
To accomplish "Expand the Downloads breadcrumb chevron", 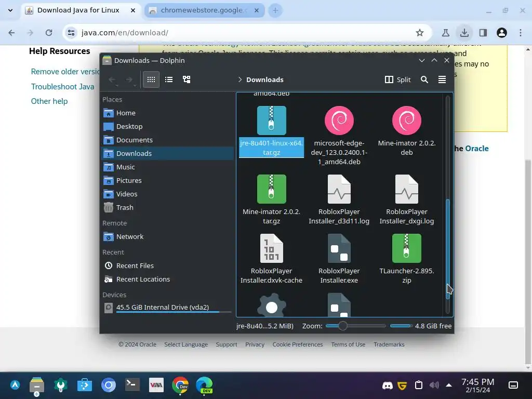I will [x=240, y=79].
